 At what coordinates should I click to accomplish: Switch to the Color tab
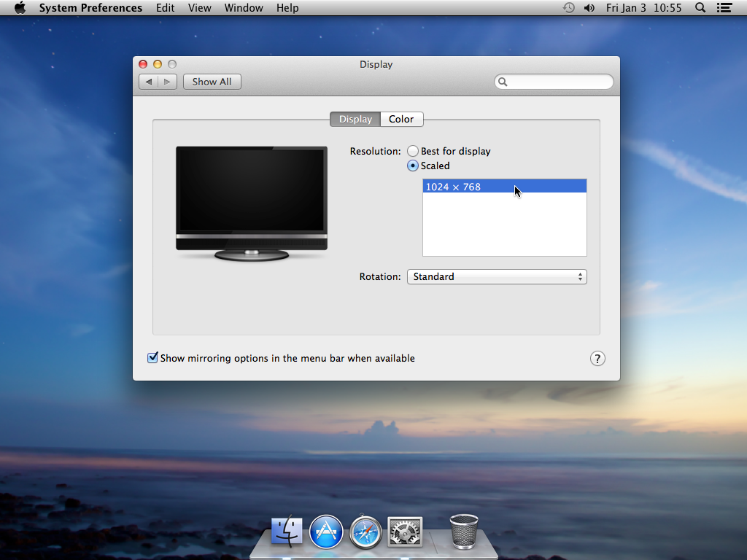(x=402, y=119)
